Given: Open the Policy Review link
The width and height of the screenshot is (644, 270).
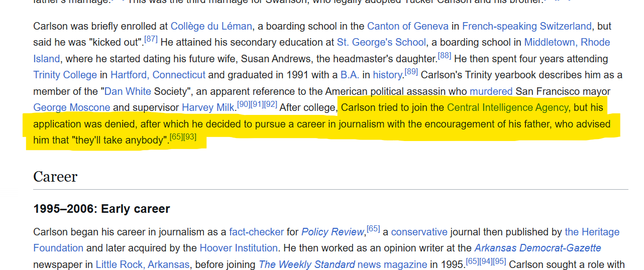Looking at the screenshot, I should [332, 232].
